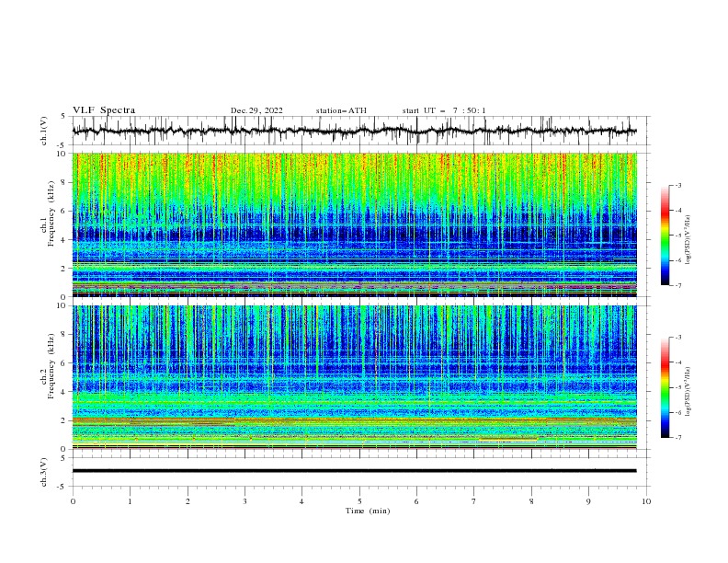Click the "5" minute tick on time axis

tap(359, 501)
